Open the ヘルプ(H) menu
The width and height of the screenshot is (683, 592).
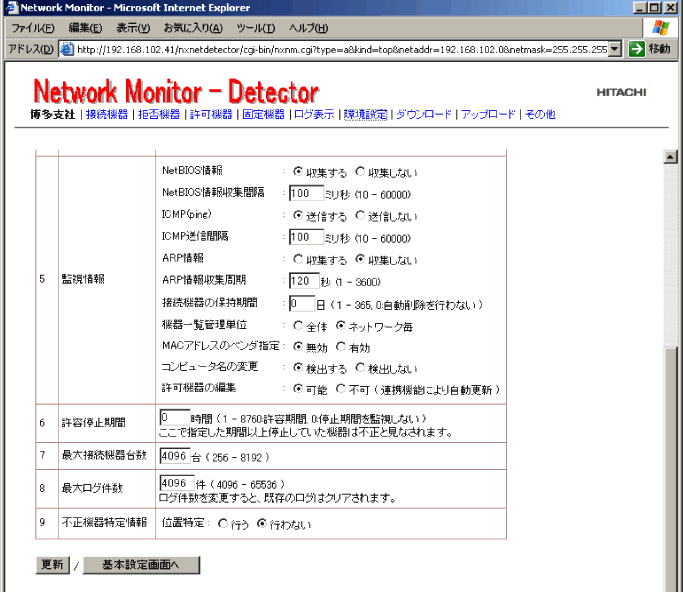coord(308,28)
